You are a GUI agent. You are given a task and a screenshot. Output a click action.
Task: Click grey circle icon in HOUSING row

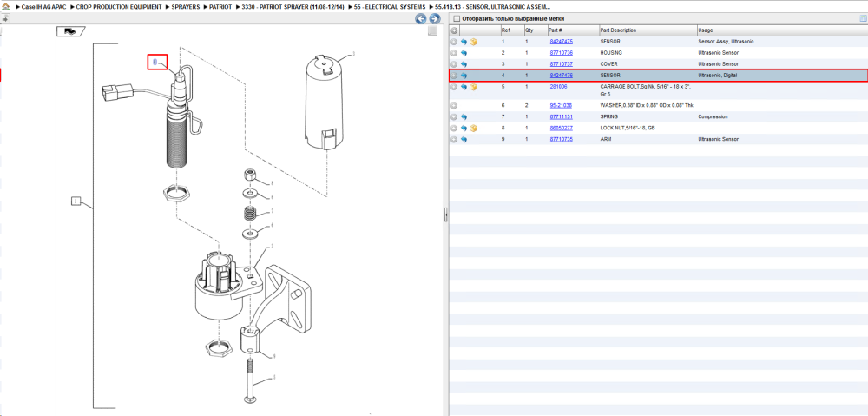click(454, 53)
